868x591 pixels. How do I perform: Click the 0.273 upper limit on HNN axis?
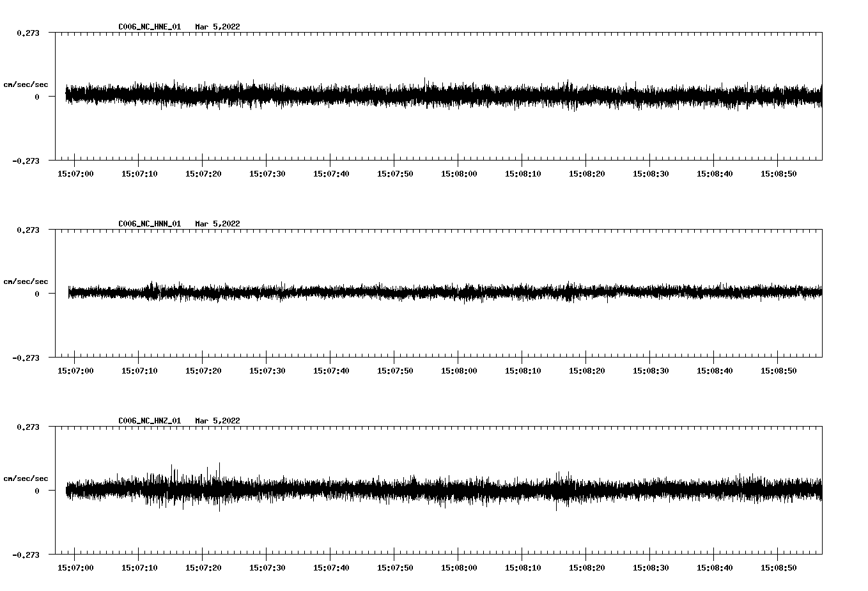pos(27,230)
